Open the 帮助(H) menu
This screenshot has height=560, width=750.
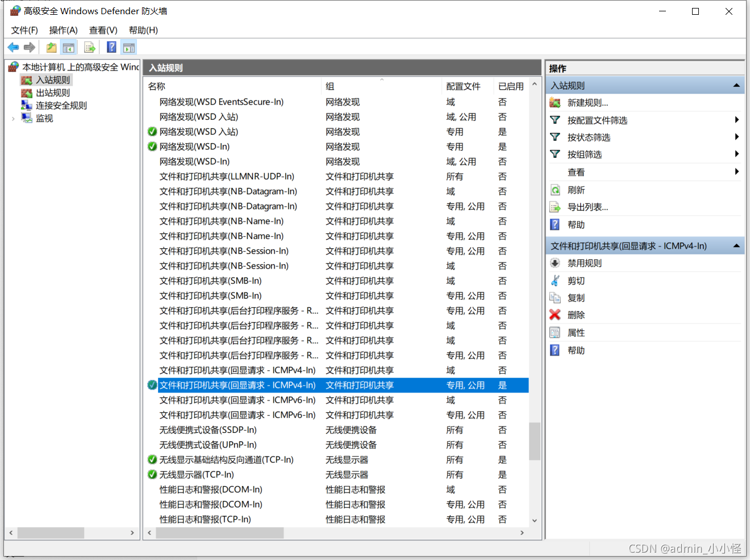click(x=143, y=30)
